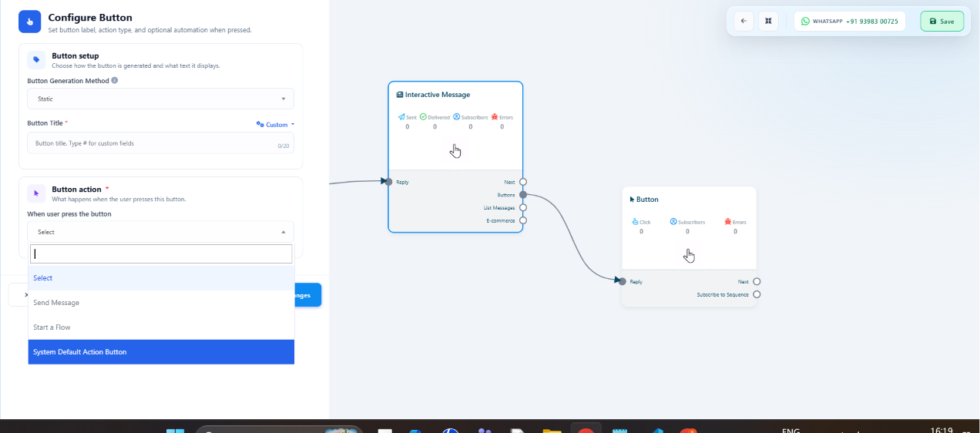980x433 pixels.
Task: Click the back arrow icon in top toolbar
Action: click(743, 21)
